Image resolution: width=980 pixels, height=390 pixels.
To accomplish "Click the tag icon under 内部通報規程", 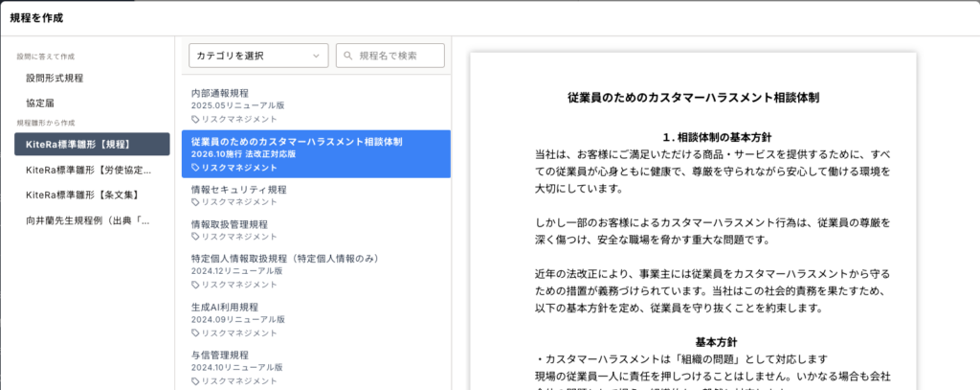I will pyautogui.click(x=196, y=120).
